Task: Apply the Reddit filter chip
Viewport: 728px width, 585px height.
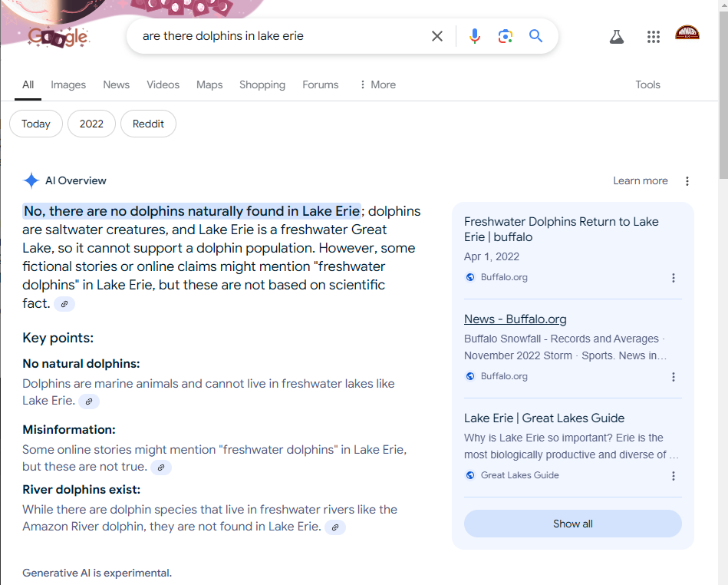Action: 148,124
